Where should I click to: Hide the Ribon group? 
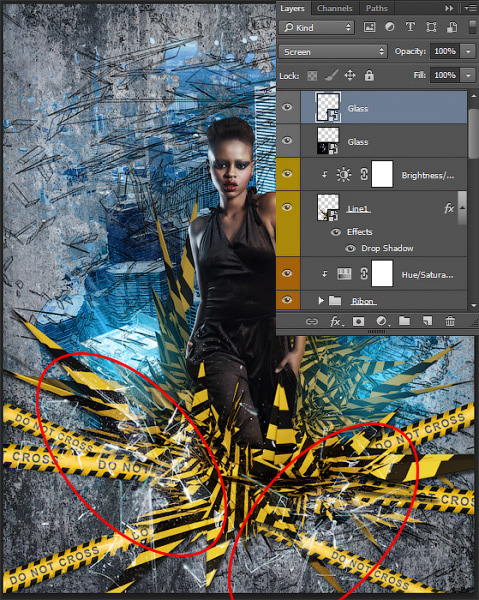pyautogui.click(x=287, y=300)
